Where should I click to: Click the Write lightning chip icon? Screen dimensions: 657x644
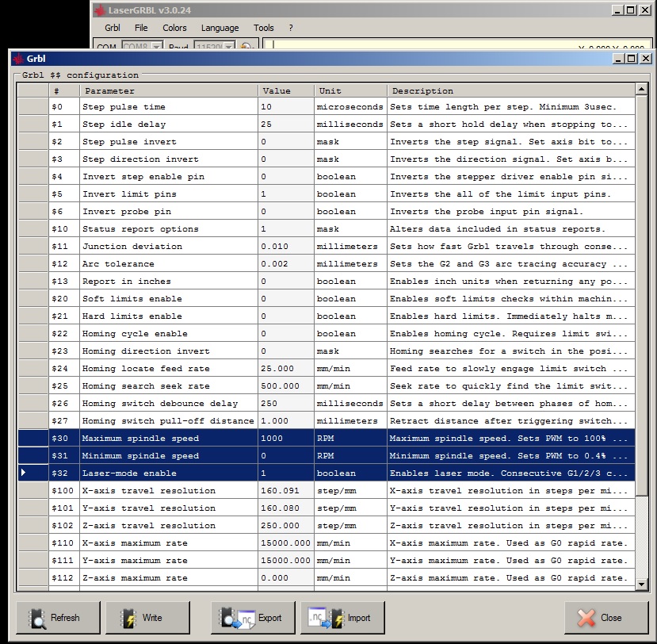click(x=128, y=619)
